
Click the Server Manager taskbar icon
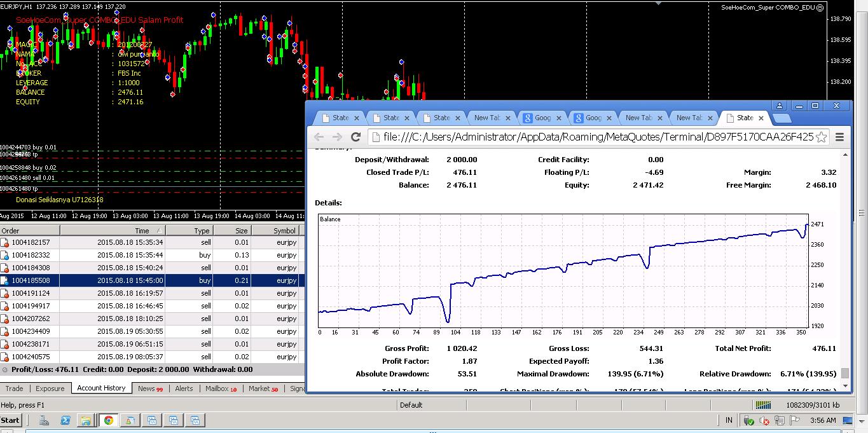pos(44,420)
